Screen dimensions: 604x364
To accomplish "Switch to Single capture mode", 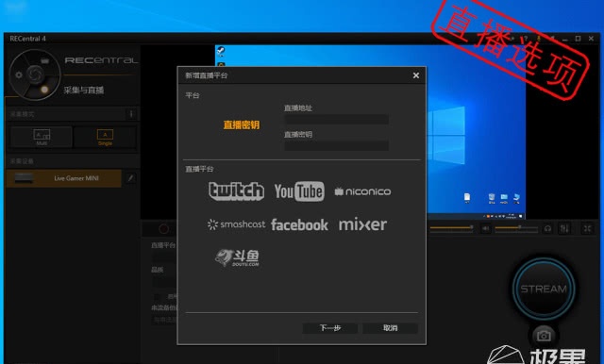I will [105, 137].
